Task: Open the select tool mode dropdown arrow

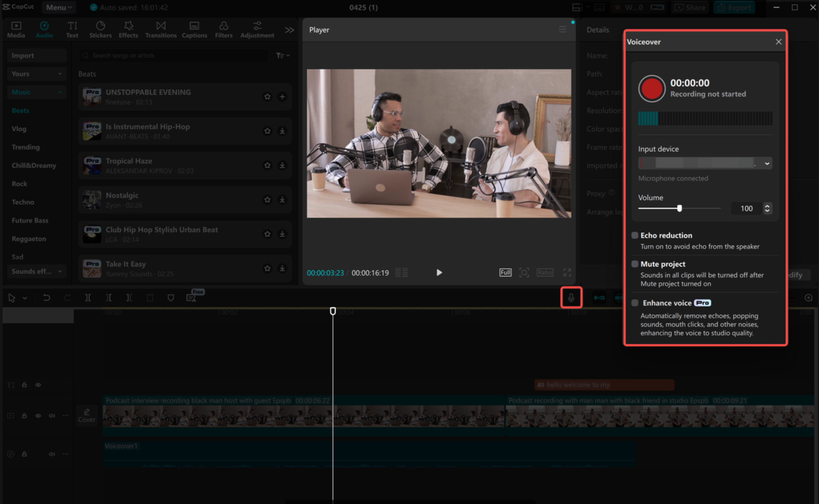Action: [25, 298]
